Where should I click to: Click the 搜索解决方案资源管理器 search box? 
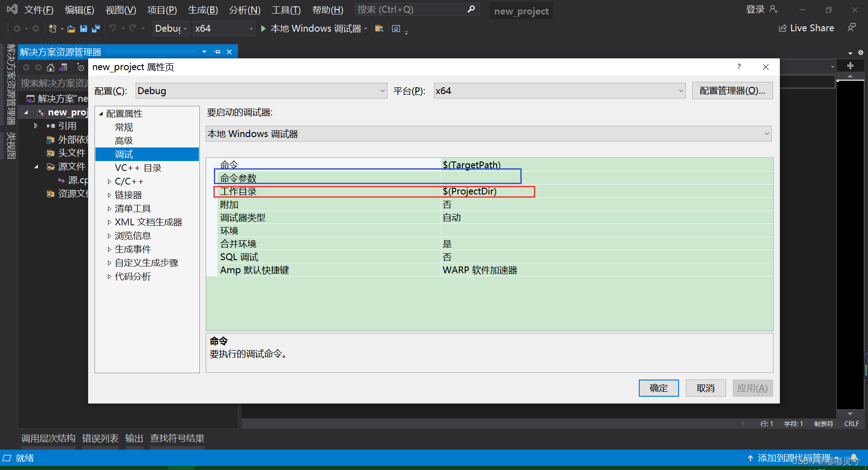(x=54, y=83)
